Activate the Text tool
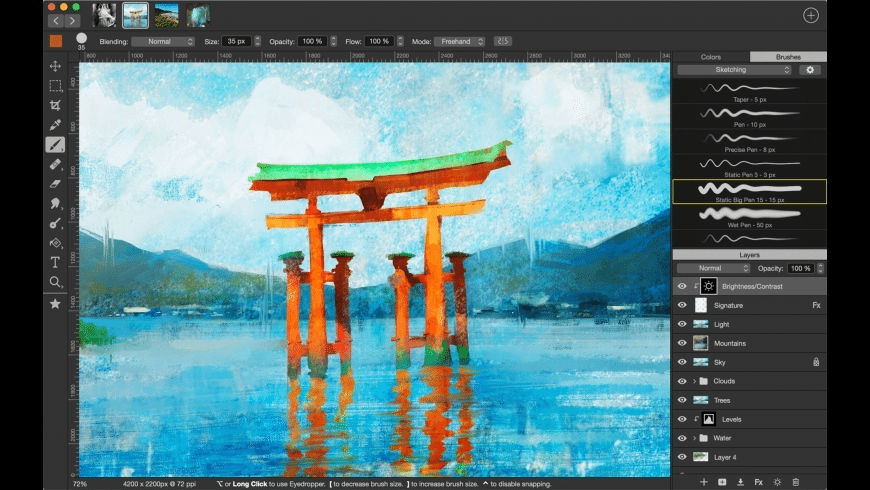Screen dimensions: 870x490 (x=56, y=262)
